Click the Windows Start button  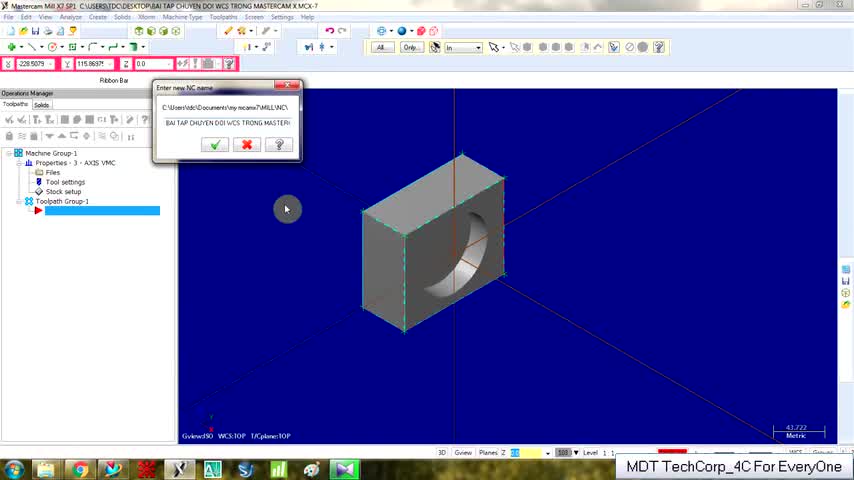click(14, 470)
